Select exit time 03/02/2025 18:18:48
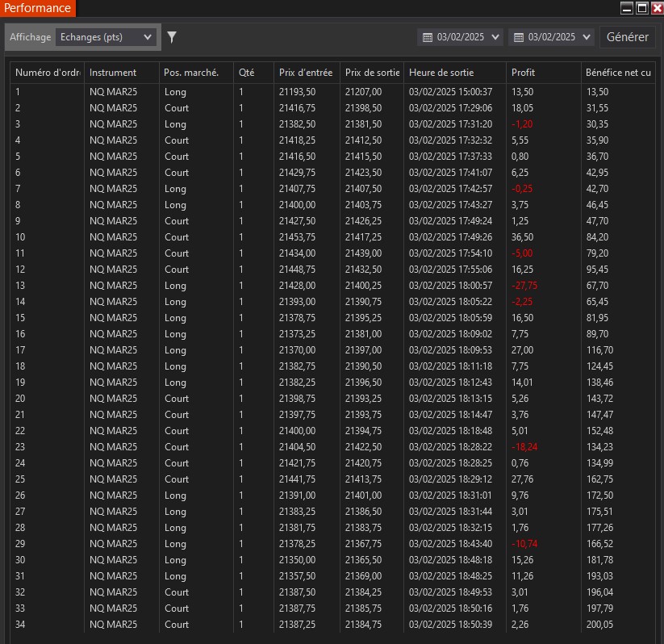The height and width of the screenshot is (644, 664). click(450, 430)
